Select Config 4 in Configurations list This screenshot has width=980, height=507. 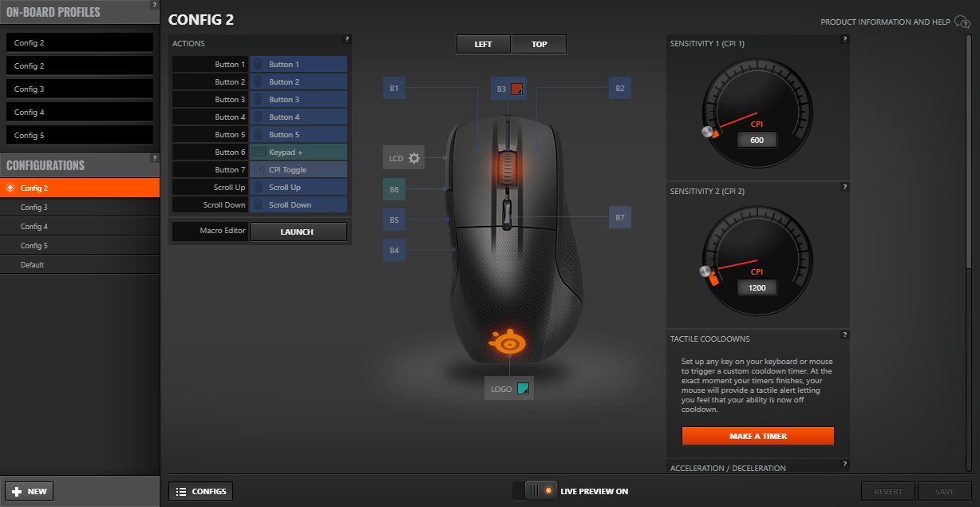(80, 226)
